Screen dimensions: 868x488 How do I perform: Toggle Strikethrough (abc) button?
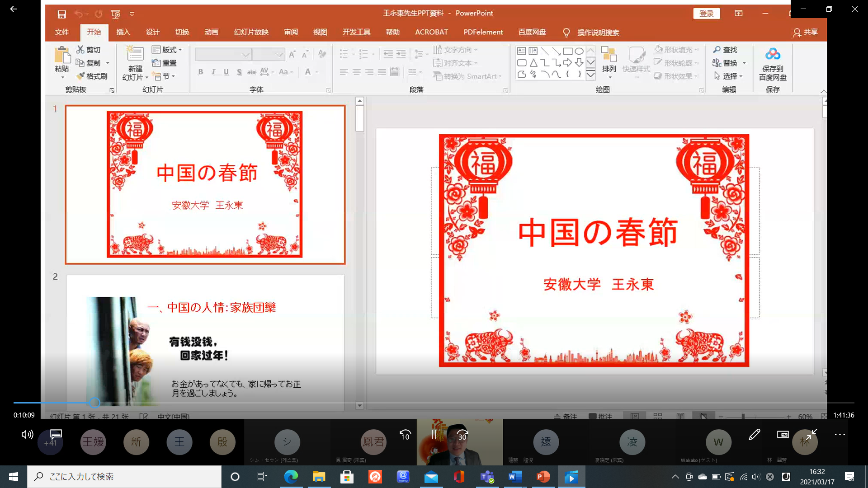pos(252,72)
